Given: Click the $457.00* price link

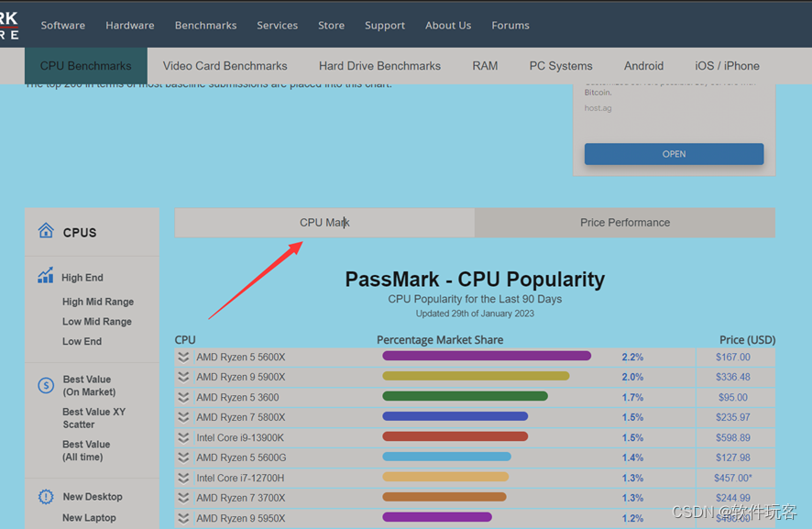Looking at the screenshot, I should 733,478.
